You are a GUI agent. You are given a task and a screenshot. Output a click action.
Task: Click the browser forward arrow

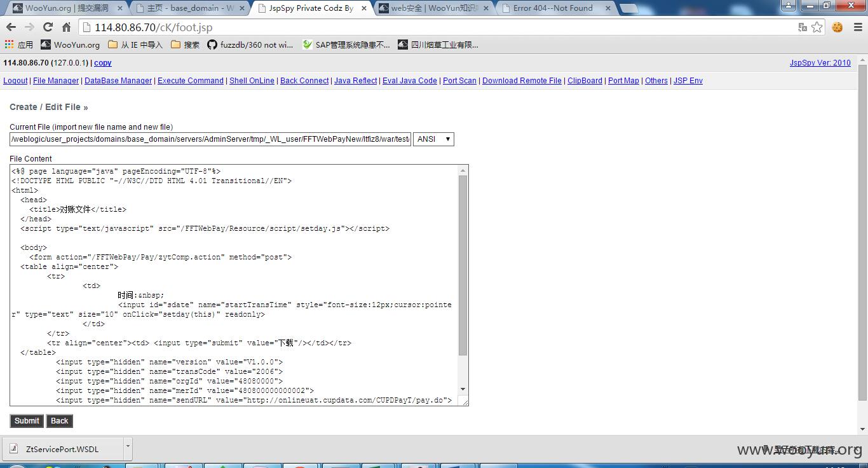[29, 27]
